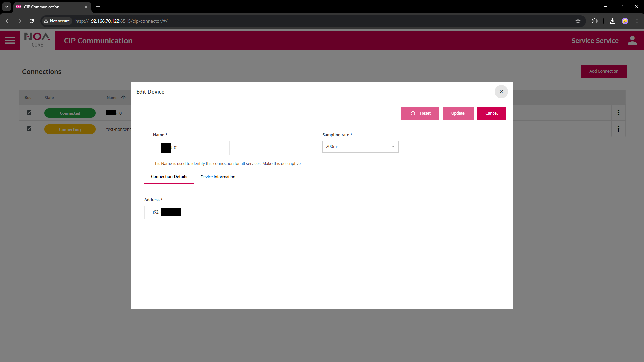Open the hamburger navigation menu
Viewport: 644px width, 362px height.
click(x=10, y=41)
